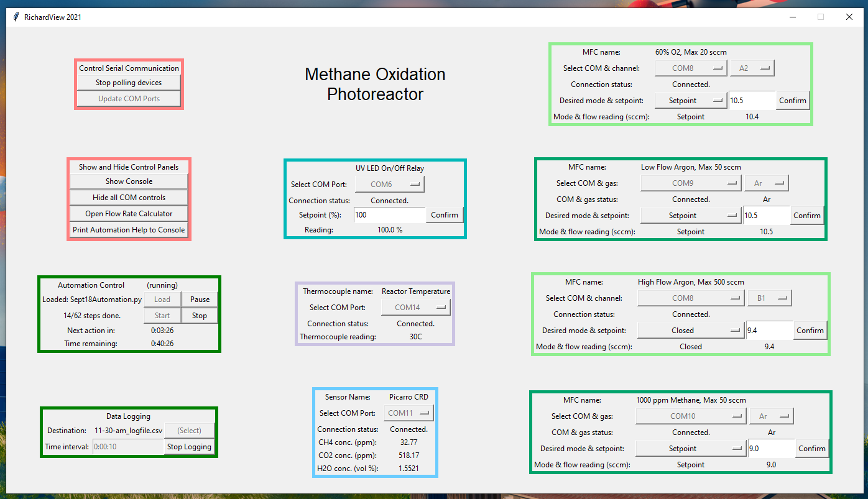Click the 1000 ppm Methane setpoint field

point(771,449)
